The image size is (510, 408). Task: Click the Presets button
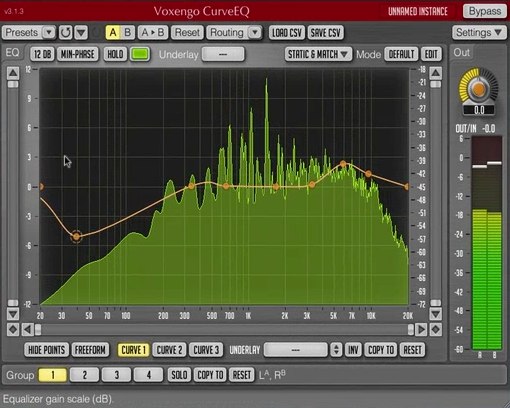pos(22,33)
